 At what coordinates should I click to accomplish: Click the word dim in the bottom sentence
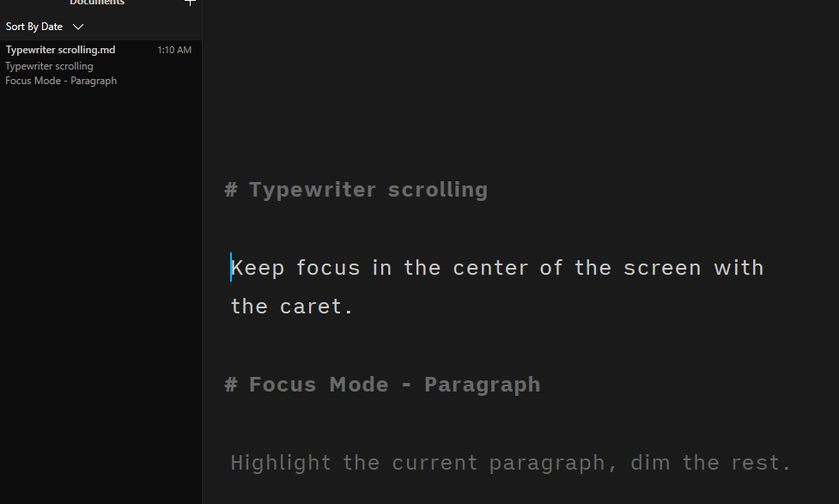651,462
